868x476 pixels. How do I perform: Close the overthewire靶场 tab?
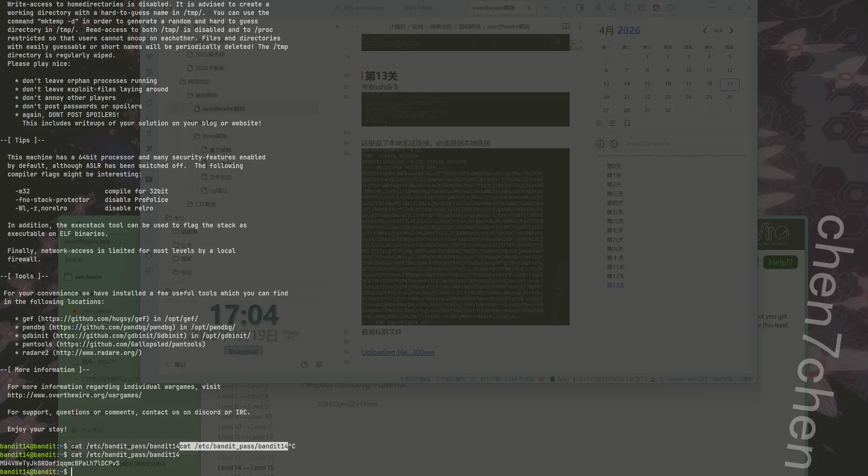[529, 8]
